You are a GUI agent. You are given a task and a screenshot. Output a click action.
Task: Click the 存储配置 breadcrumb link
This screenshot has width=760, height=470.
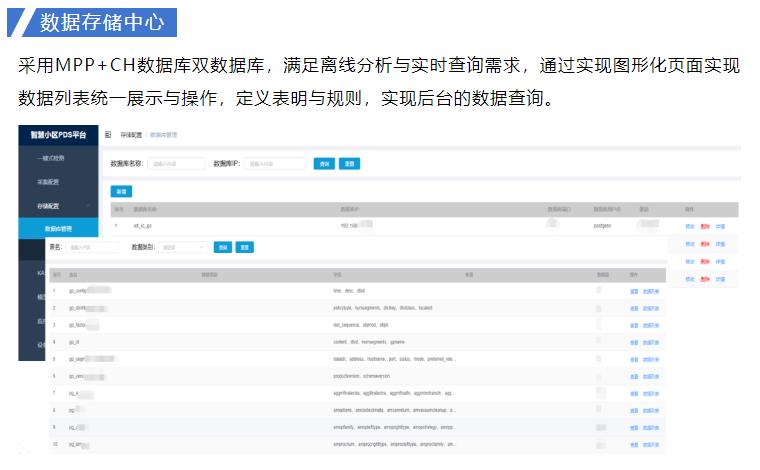point(132,133)
